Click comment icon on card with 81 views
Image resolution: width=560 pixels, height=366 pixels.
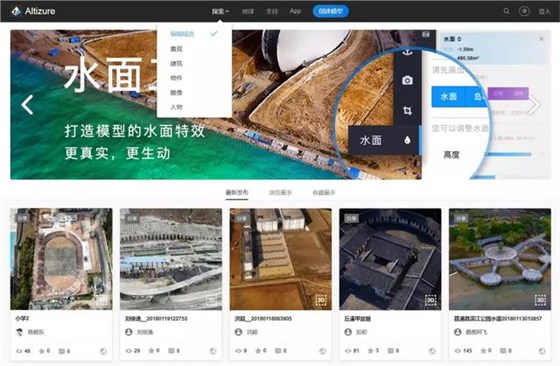click(x=391, y=351)
